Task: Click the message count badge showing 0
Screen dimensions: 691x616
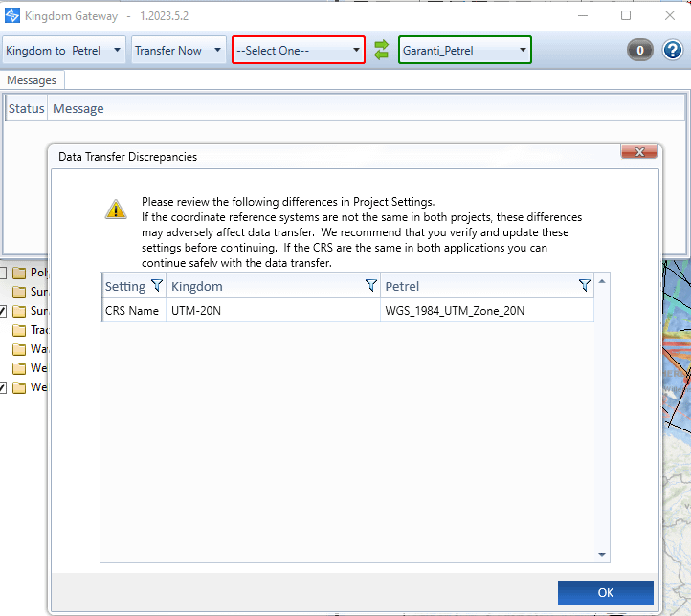Action: tap(640, 51)
